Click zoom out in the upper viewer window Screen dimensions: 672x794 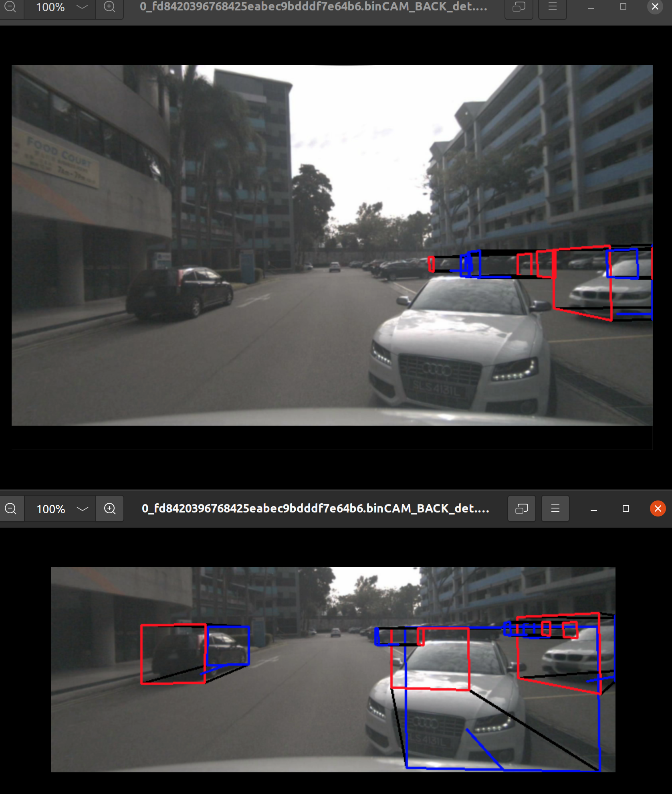[10, 7]
